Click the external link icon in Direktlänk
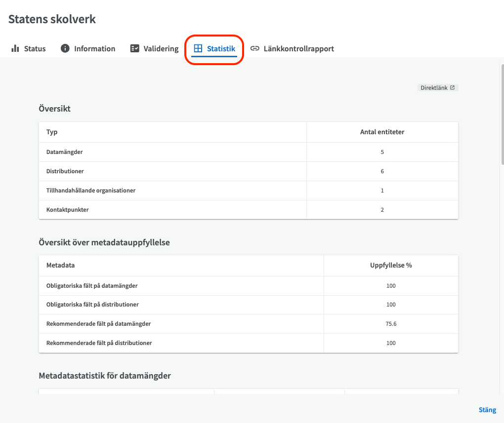 (452, 88)
